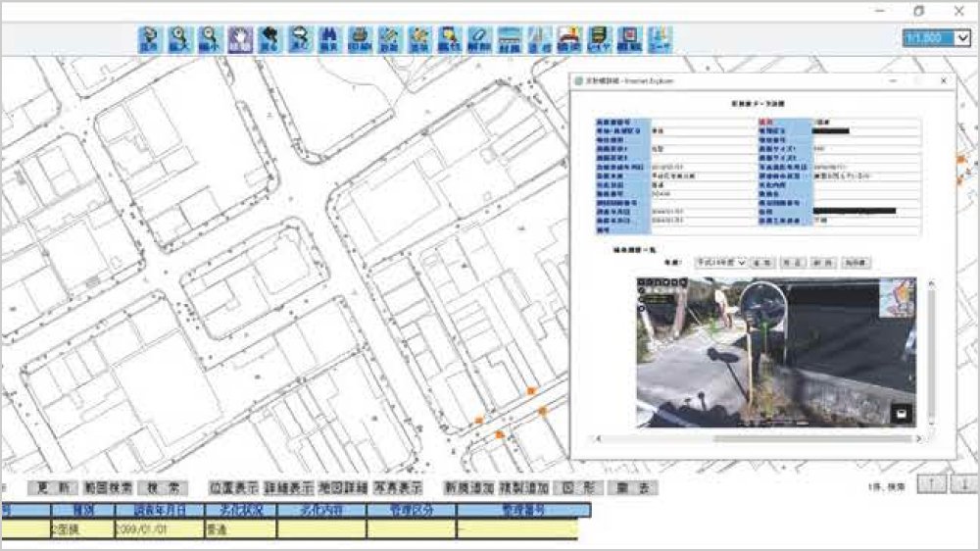Click the 解除 clear-selection toolbar icon
The image size is (980, 551).
(479, 39)
